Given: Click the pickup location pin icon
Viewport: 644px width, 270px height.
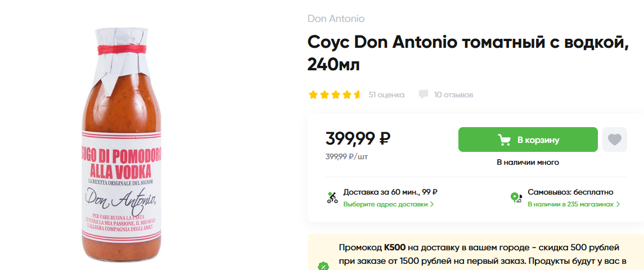Looking at the screenshot, I should click(x=516, y=197).
